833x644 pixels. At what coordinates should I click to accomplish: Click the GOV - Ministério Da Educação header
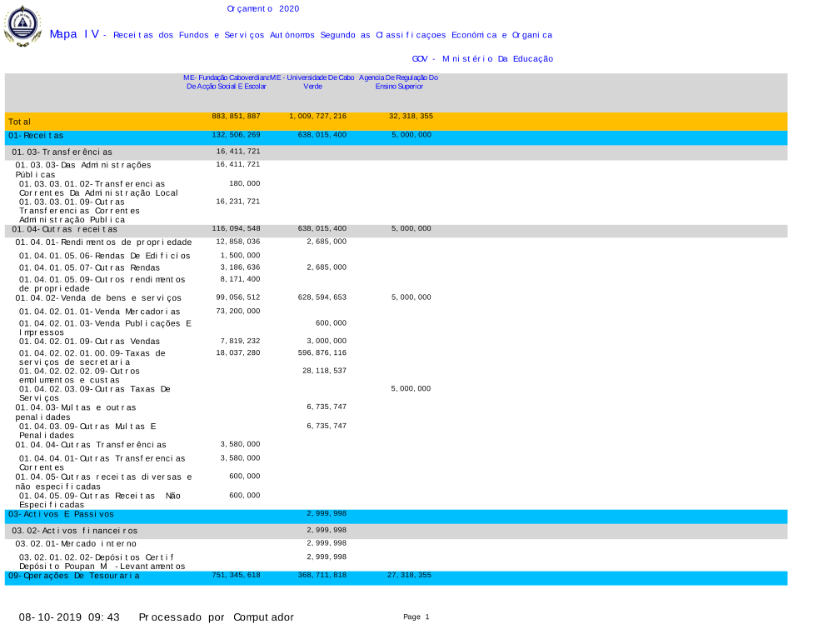click(x=482, y=59)
